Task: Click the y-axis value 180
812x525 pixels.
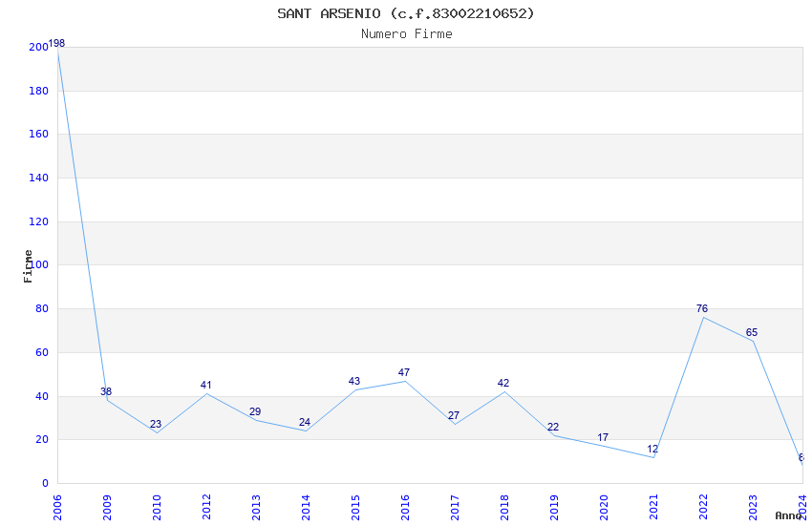Action: click(x=38, y=91)
